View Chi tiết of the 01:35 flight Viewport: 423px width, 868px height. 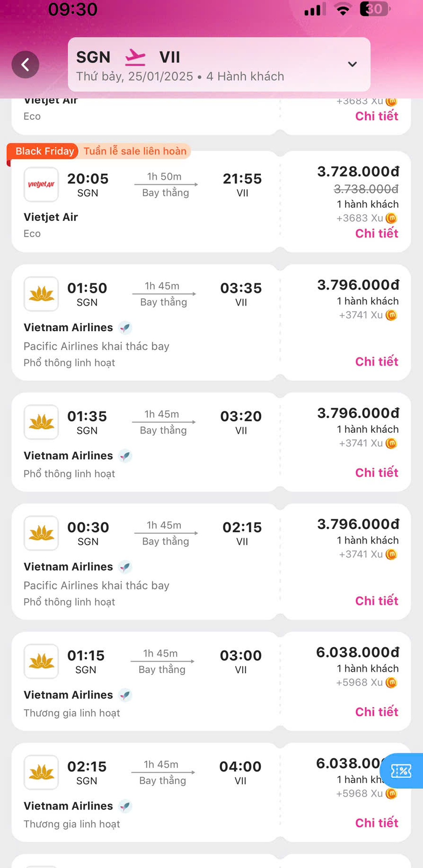point(377,473)
